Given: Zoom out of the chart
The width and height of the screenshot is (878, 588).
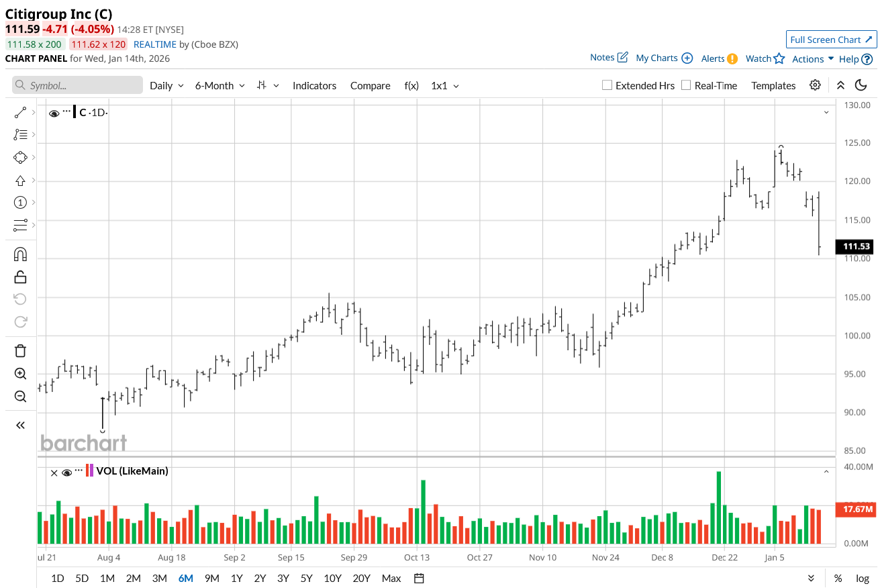Looking at the screenshot, I should [20, 397].
